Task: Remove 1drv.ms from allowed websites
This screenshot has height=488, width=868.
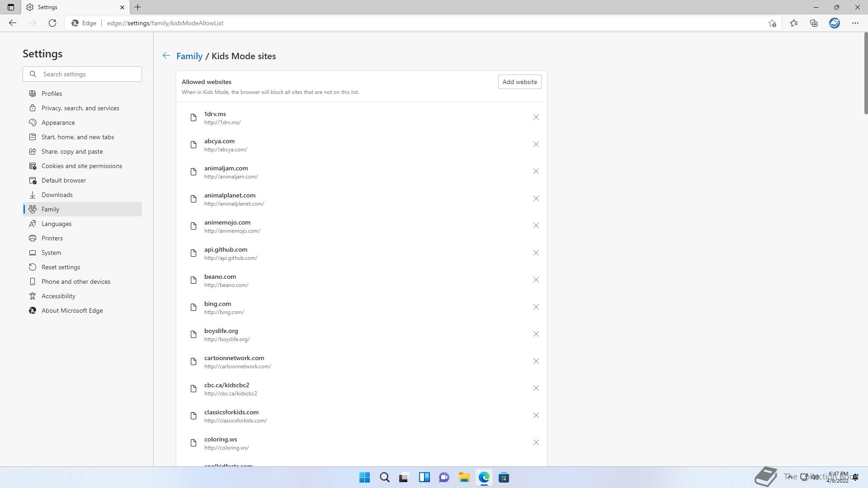Action: tap(536, 117)
